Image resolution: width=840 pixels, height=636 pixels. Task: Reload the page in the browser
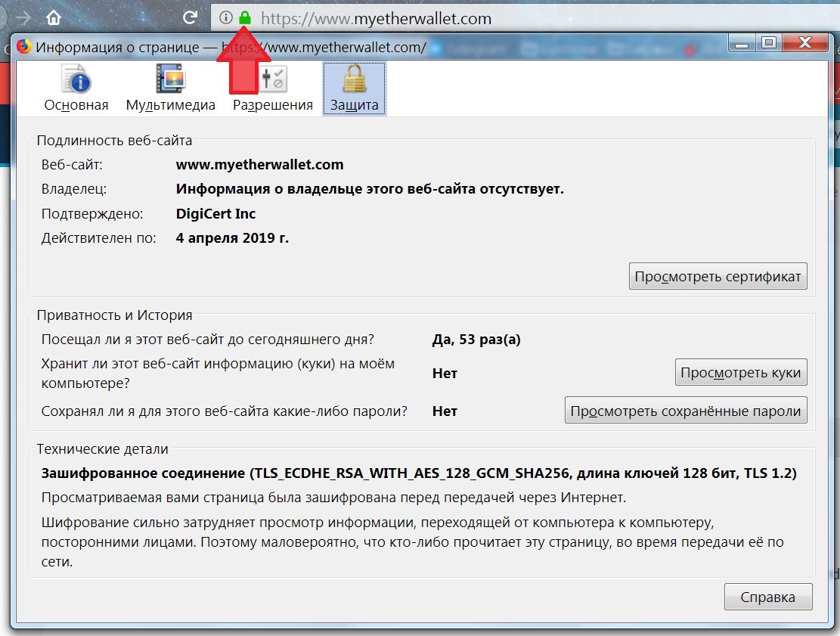click(191, 17)
